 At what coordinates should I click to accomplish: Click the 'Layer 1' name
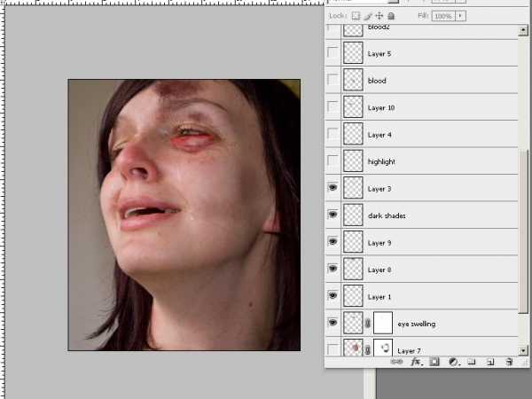(379, 297)
